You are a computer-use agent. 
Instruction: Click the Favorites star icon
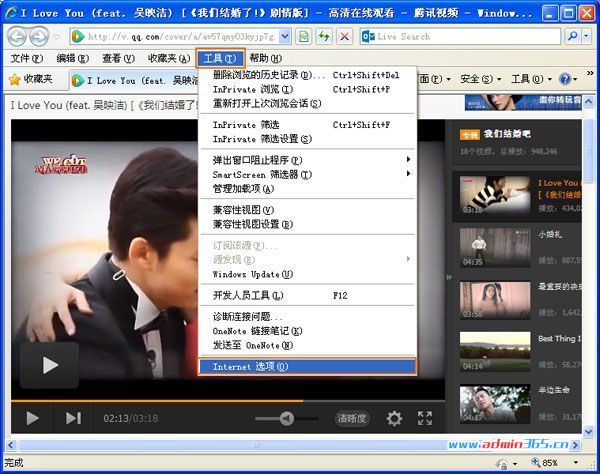pos(15,80)
